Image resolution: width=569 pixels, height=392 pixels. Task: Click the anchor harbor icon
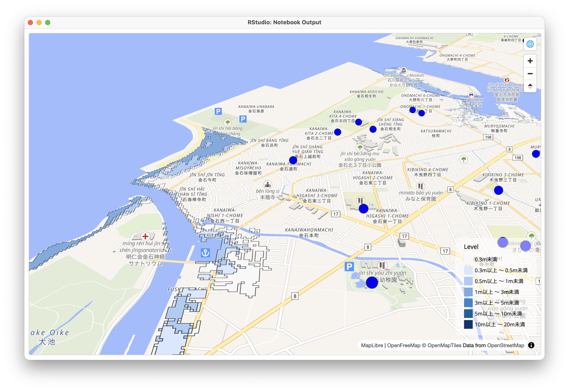click(x=205, y=253)
